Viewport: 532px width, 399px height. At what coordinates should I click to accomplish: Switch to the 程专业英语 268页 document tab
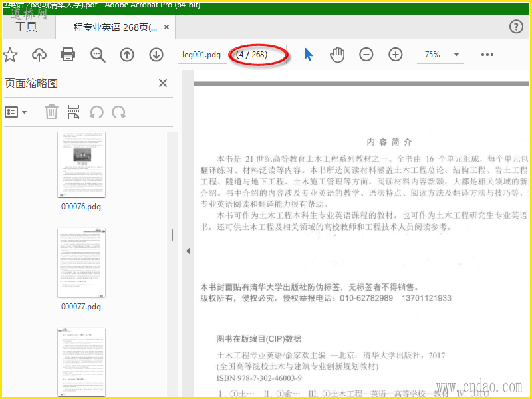115,27
